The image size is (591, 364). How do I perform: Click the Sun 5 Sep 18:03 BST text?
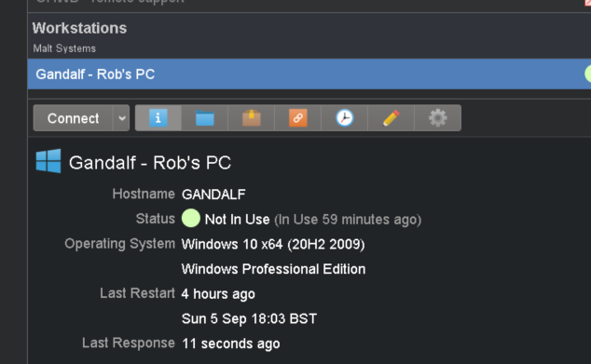click(249, 318)
